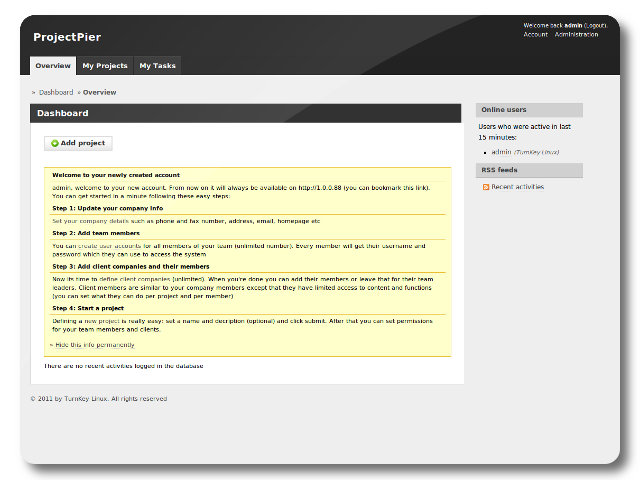Open the Account link in header
640x480 pixels.
(535, 34)
